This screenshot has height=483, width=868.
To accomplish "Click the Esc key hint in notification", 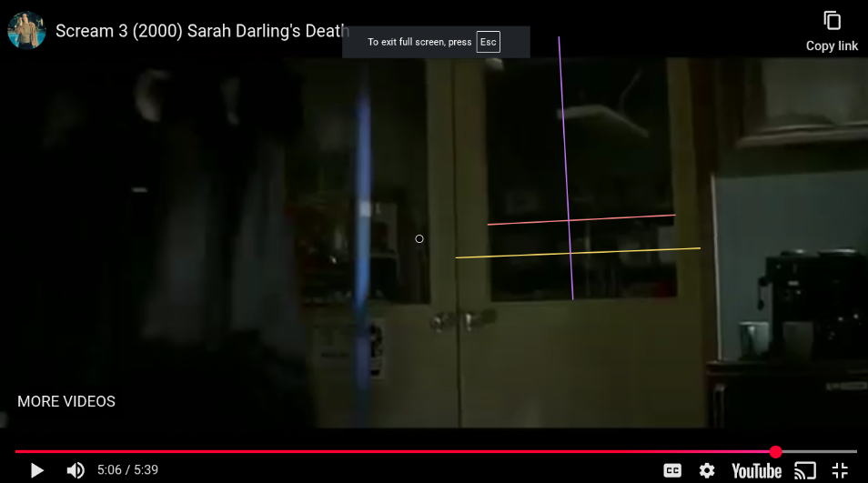I will click(x=489, y=42).
